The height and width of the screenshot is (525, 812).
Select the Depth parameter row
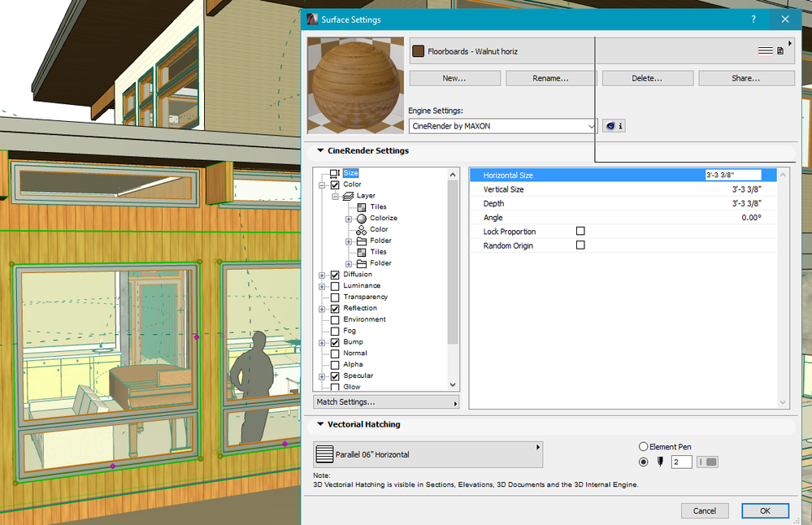click(623, 203)
